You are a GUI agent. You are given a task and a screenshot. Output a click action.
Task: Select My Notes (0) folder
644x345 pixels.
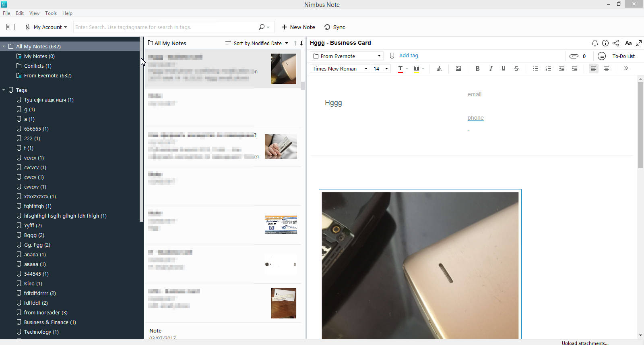coord(39,56)
